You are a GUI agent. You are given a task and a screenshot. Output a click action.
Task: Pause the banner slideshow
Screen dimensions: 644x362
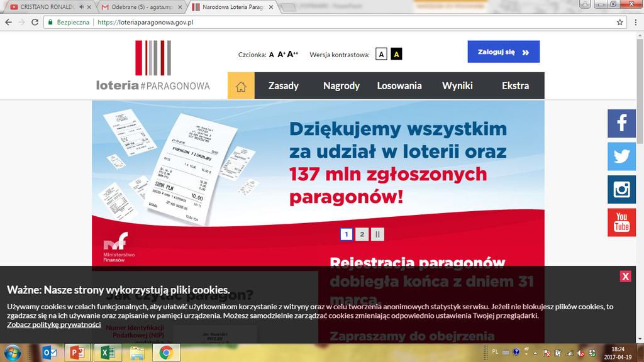(x=377, y=234)
